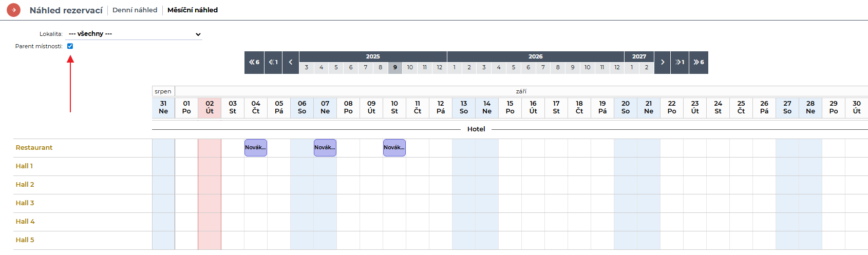Viewport: 868px width, 255px height.
Task: Click the 2027 year header
Action: click(639, 56)
